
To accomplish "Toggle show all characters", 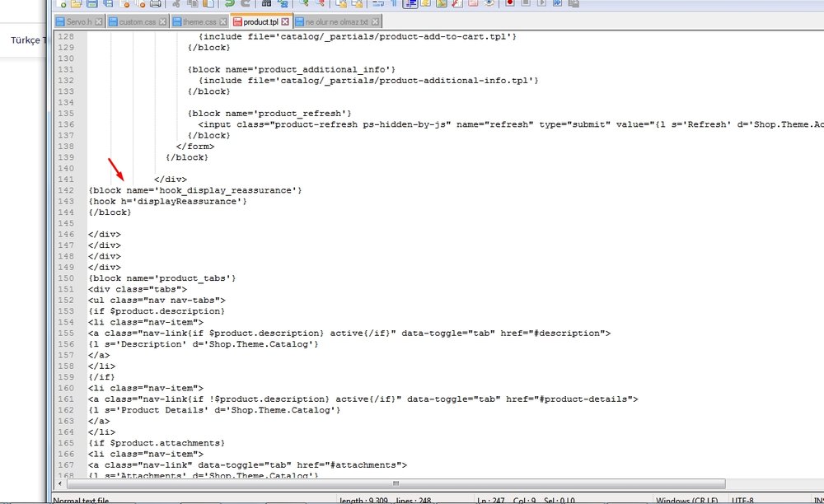I will point(395,4).
